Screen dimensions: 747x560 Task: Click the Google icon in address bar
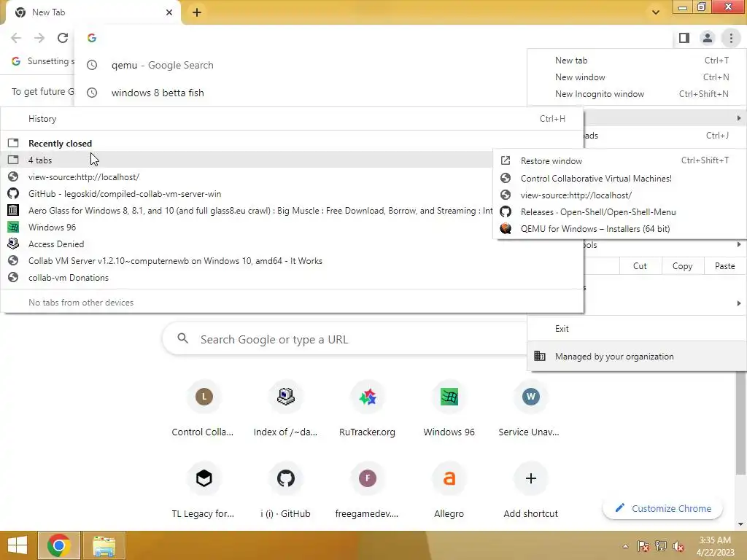coord(92,38)
